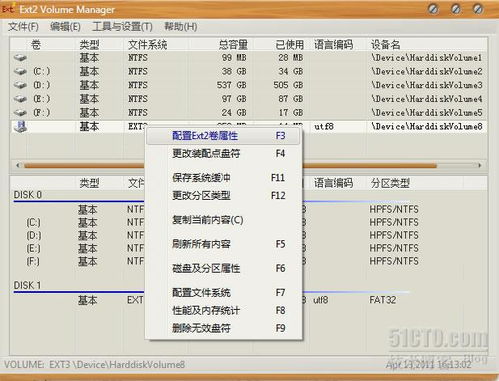The height and width of the screenshot is (381, 499).
Task: Open the 文件(F) menu
Action: pos(23,27)
